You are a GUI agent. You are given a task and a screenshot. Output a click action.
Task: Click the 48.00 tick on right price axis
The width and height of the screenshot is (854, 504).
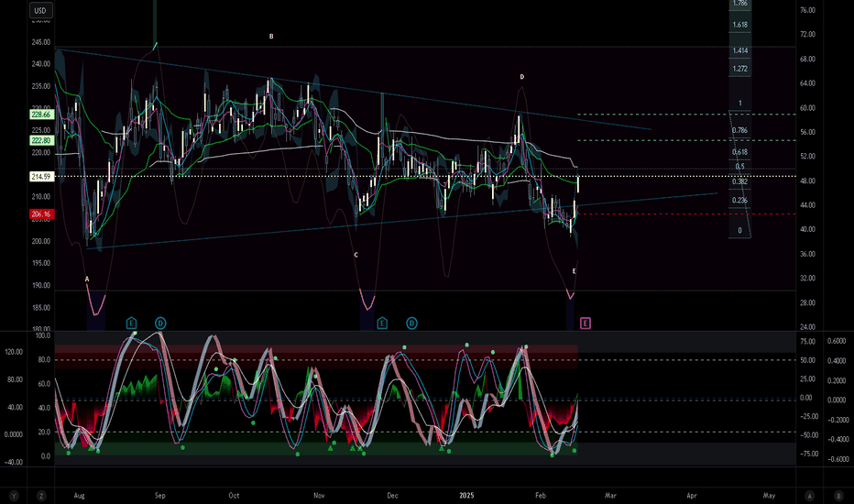[x=807, y=181]
